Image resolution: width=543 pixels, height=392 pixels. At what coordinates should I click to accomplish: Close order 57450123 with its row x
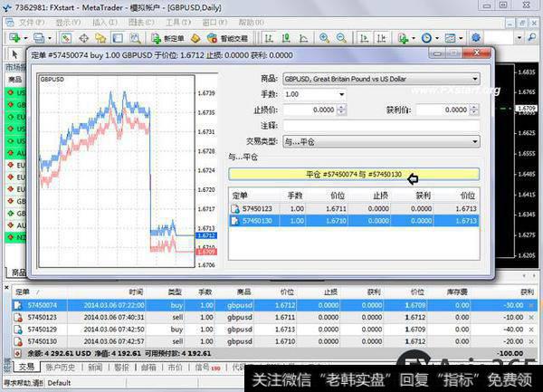click(x=531, y=317)
